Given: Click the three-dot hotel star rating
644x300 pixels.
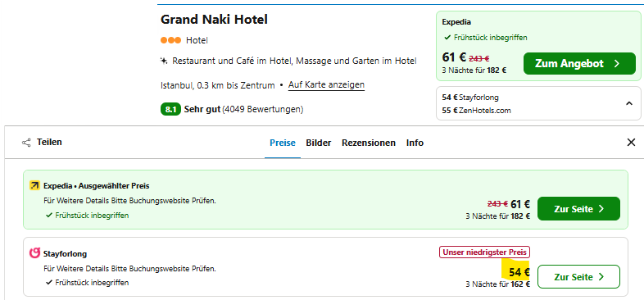Looking at the screenshot, I should [170, 40].
